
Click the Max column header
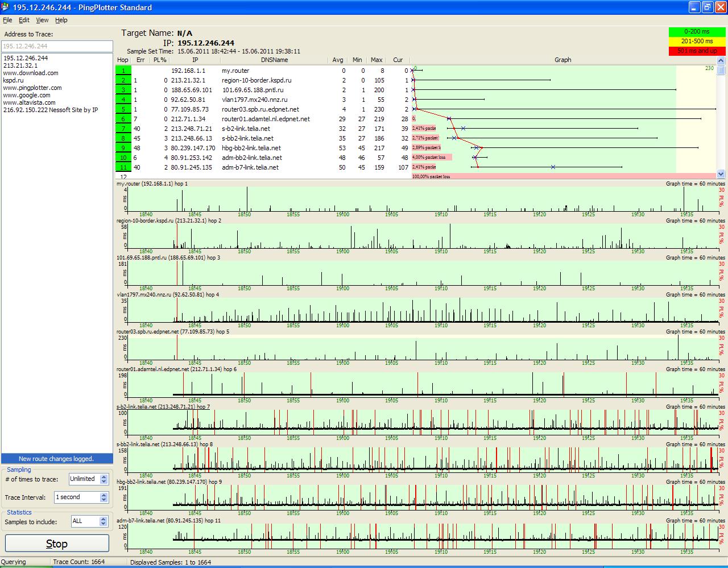tap(377, 60)
